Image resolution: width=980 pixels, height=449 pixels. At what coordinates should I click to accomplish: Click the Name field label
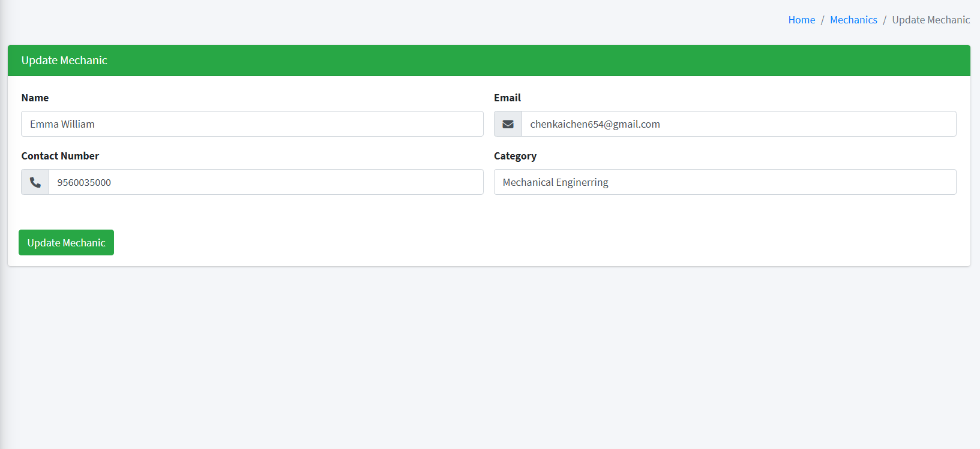[35, 98]
